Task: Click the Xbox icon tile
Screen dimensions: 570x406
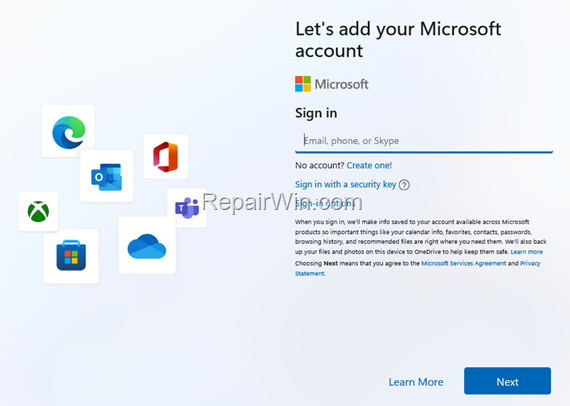Action: 39,212
